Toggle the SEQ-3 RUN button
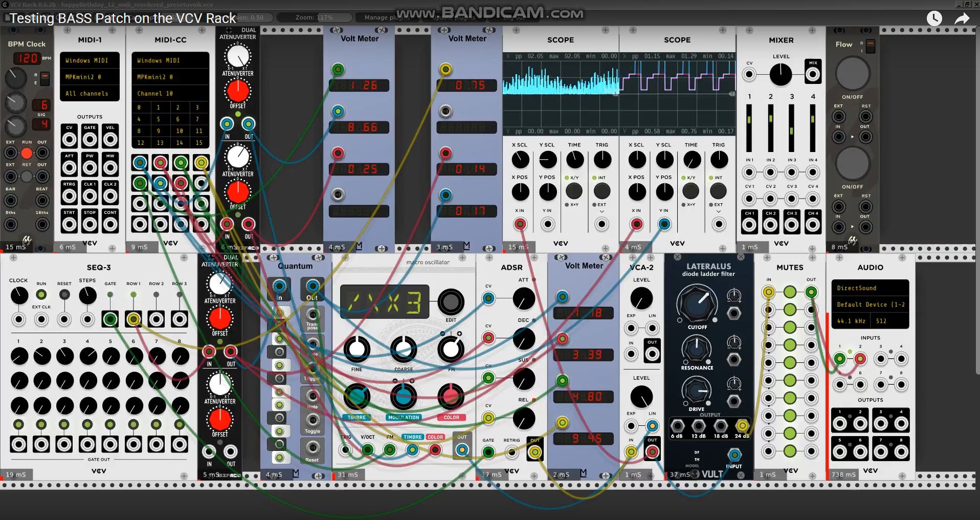The image size is (980, 520). pos(41,294)
